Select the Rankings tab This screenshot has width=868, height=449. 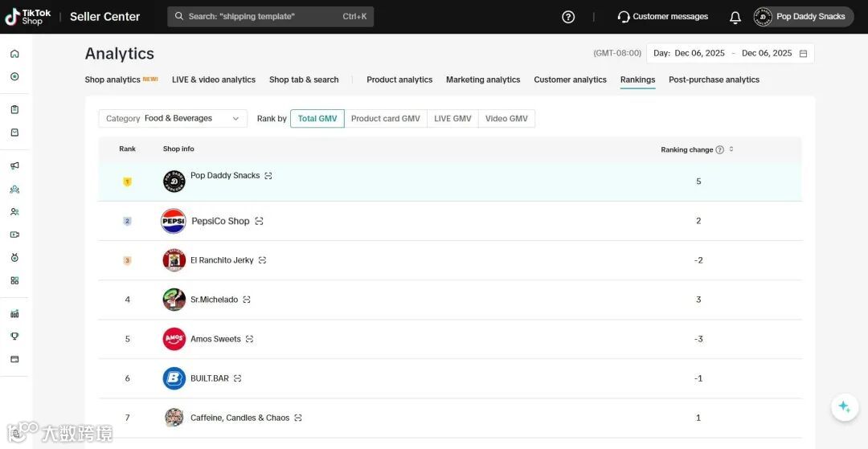637,80
